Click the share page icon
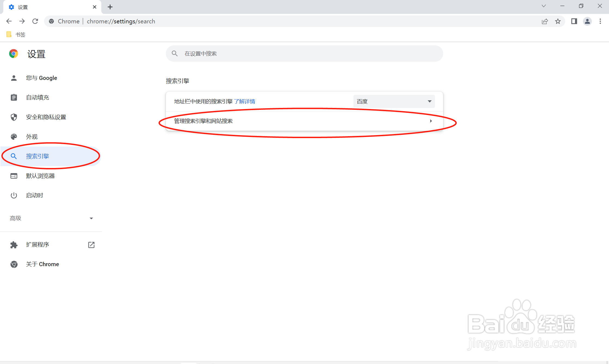 click(545, 21)
